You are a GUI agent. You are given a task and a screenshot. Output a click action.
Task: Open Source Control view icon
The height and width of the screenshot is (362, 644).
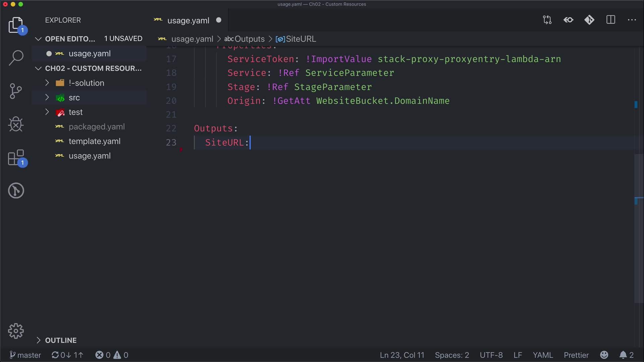16,91
